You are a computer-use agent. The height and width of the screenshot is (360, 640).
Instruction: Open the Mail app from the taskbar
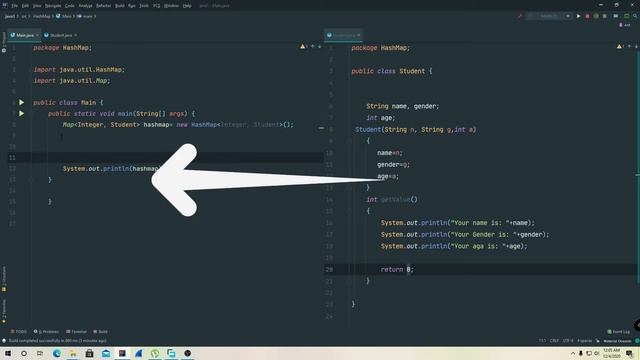106,353
